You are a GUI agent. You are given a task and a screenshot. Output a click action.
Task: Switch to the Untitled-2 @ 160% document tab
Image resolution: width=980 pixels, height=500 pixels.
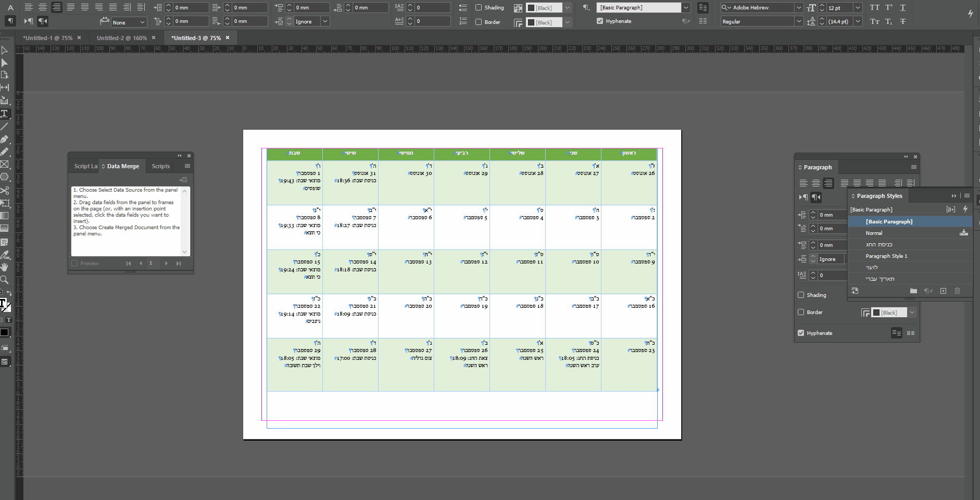tap(122, 38)
